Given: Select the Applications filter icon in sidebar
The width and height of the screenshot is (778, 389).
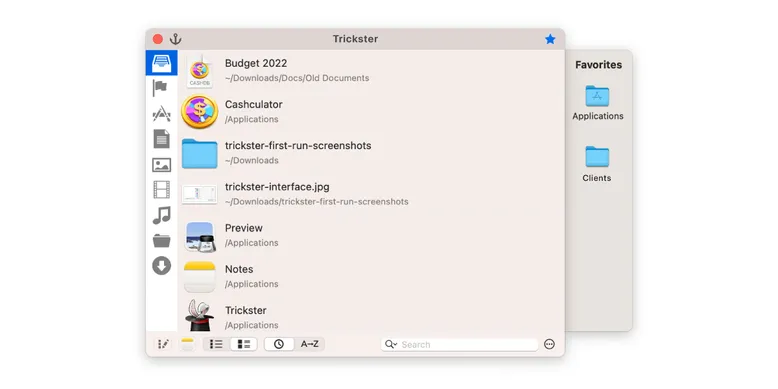Looking at the screenshot, I should [162, 114].
